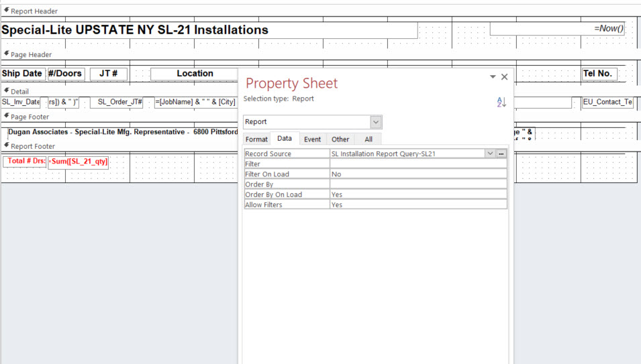Click the Order By On Load property name
The width and height of the screenshot is (641, 364).
tap(287, 194)
